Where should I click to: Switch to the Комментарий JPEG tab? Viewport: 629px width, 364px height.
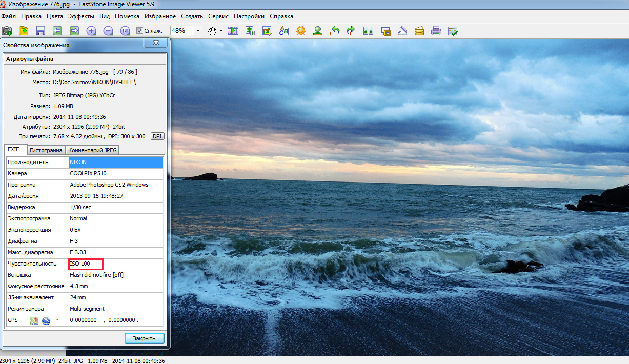click(93, 150)
